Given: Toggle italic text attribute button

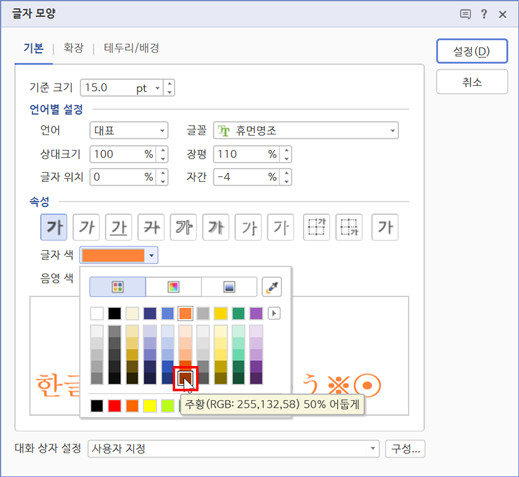Looking at the screenshot, I should [86, 227].
